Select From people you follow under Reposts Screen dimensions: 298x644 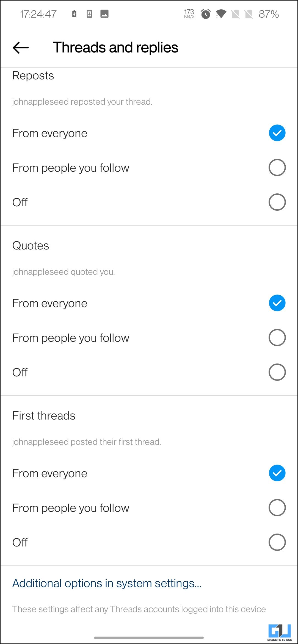(277, 167)
